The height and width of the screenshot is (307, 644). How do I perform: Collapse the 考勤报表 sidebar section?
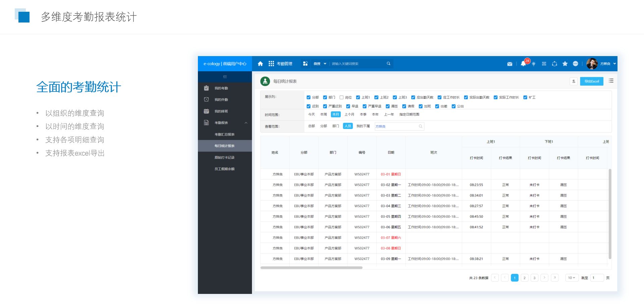coord(246,123)
